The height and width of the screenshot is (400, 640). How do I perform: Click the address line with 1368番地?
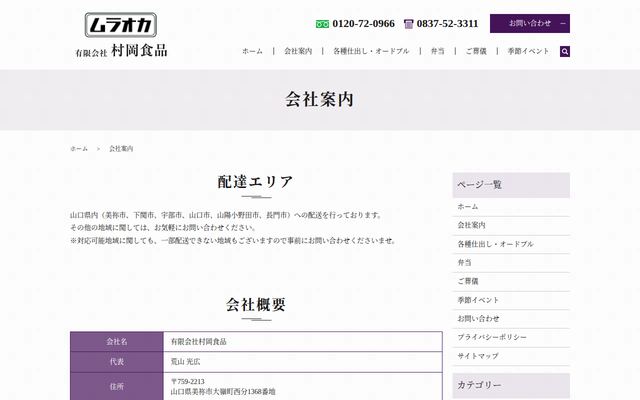223,392
